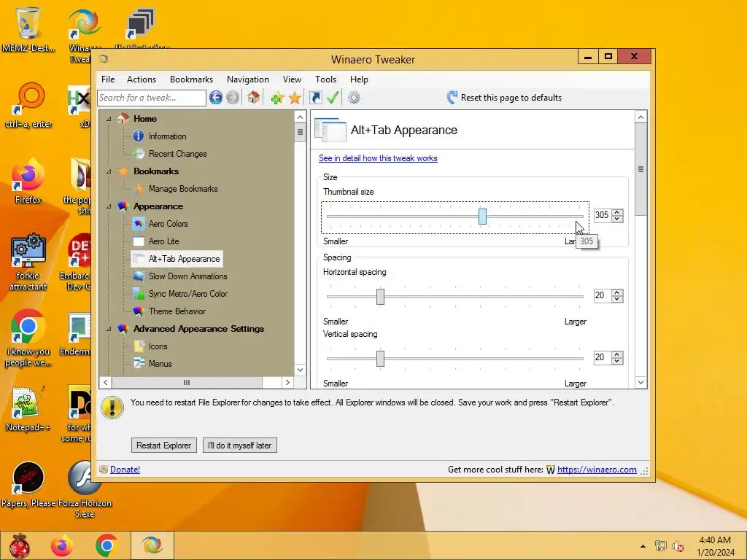The width and height of the screenshot is (747, 560).
Task: Collapse Advanced Appearance Settings node
Action: tap(109, 329)
